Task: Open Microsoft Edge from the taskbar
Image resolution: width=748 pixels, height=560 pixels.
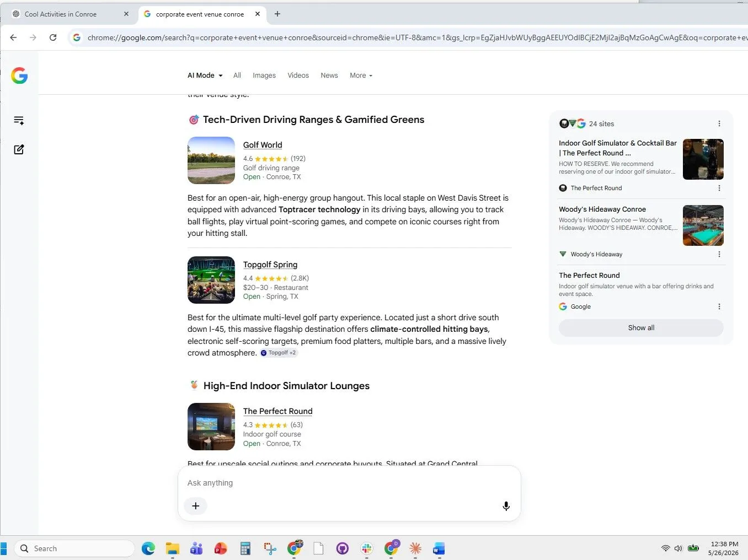Action: click(148, 548)
